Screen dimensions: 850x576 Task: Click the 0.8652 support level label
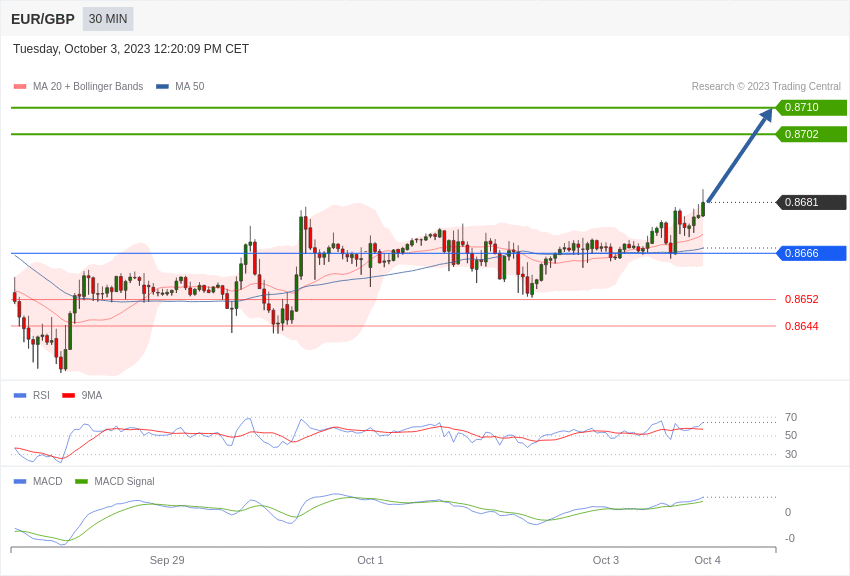pos(802,299)
